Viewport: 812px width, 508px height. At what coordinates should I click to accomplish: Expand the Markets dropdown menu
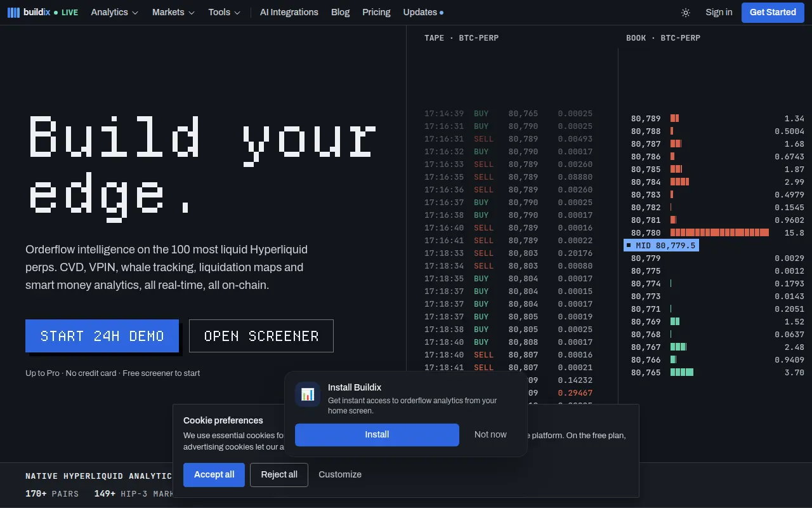(173, 12)
